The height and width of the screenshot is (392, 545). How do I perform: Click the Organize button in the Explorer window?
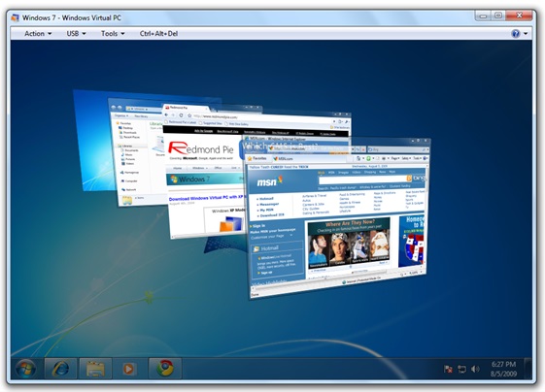click(121, 115)
